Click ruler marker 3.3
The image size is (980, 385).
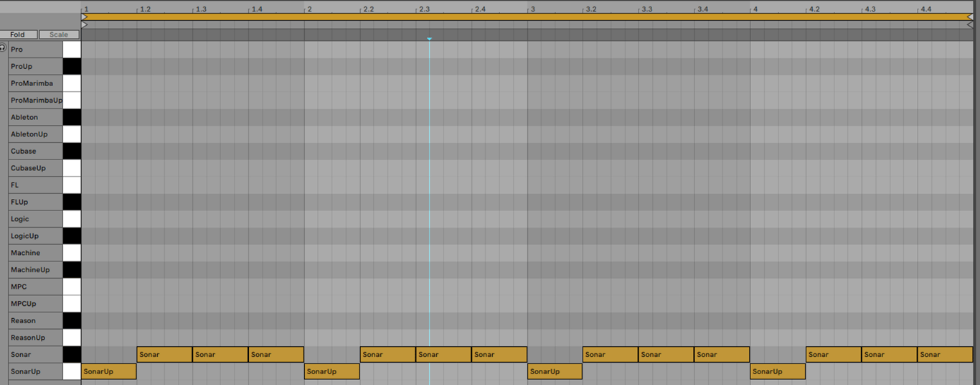click(x=647, y=9)
